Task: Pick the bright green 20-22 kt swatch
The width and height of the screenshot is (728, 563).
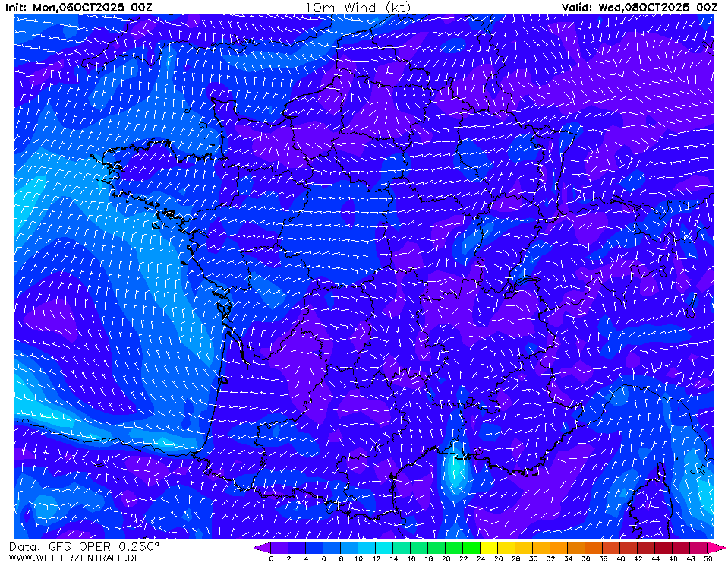Action: click(454, 547)
